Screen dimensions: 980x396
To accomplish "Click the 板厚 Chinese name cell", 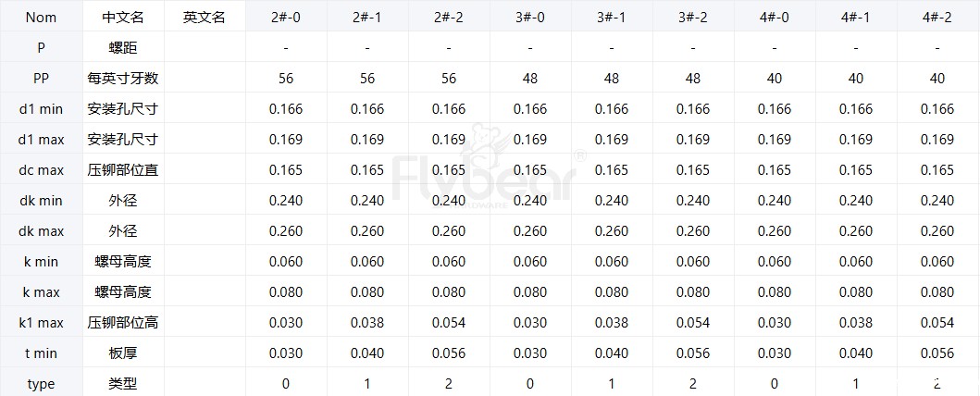I will pos(123,353).
